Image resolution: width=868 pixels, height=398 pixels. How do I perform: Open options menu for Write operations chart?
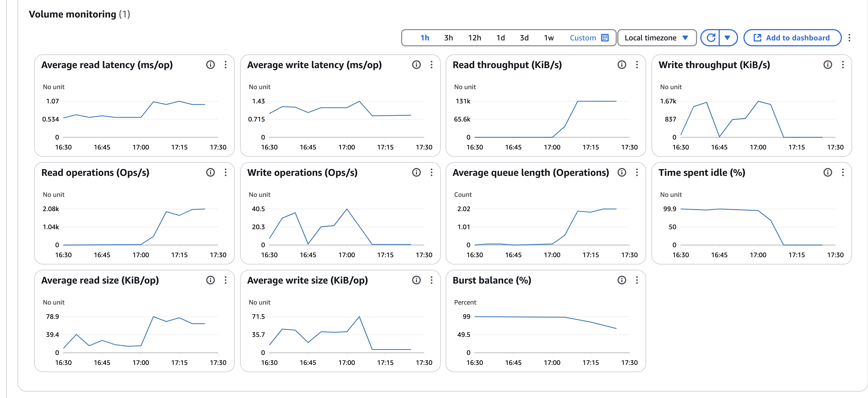click(x=431, y=172)
